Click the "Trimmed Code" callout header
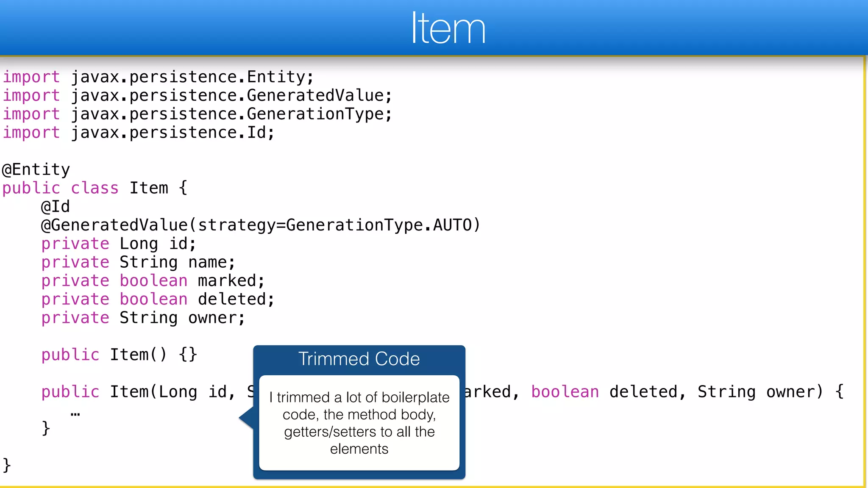Image resolution: width=868 pixels, height=488 pixels. click(x=359, y=359)
